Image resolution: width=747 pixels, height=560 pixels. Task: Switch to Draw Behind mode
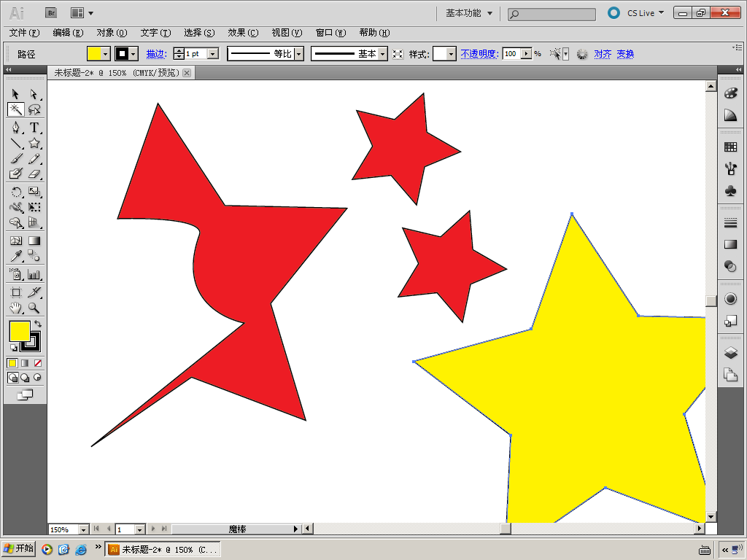(25, 378)
